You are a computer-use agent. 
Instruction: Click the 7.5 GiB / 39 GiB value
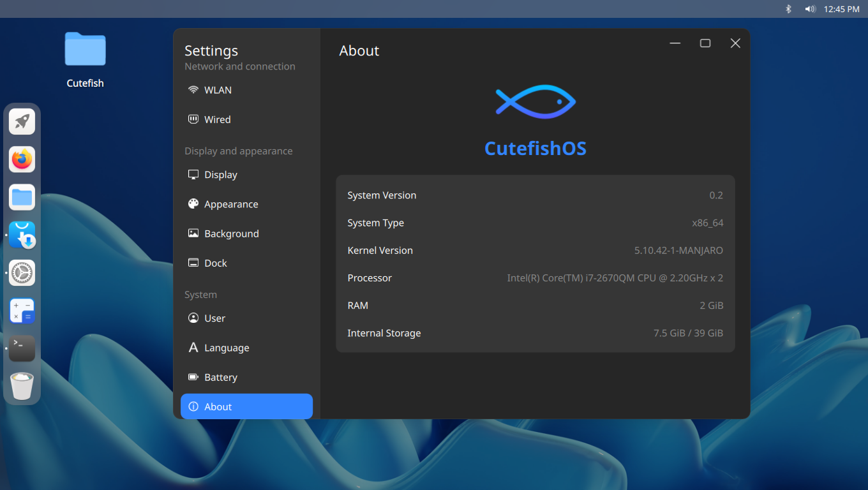click(x=689, y=333)
